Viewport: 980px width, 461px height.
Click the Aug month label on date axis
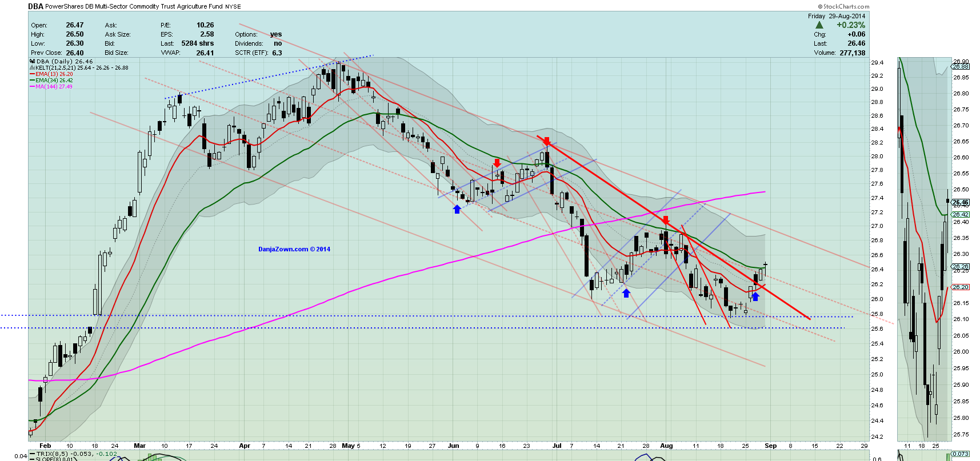click(666, 446)
